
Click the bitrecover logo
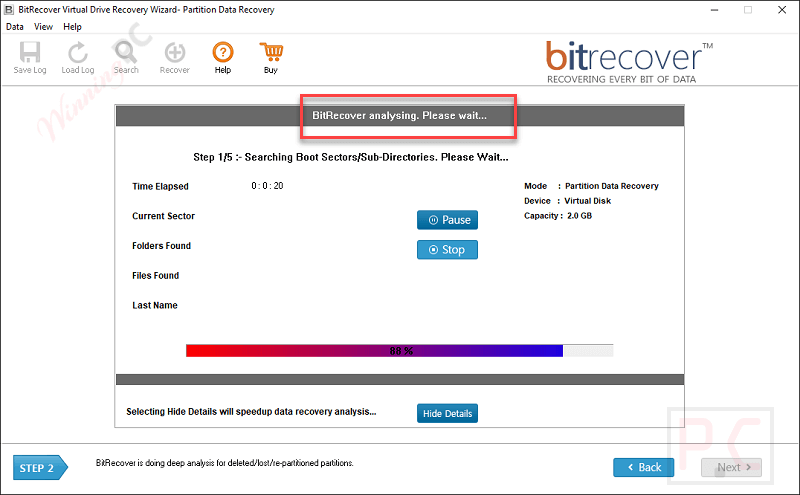coord(629,62)
